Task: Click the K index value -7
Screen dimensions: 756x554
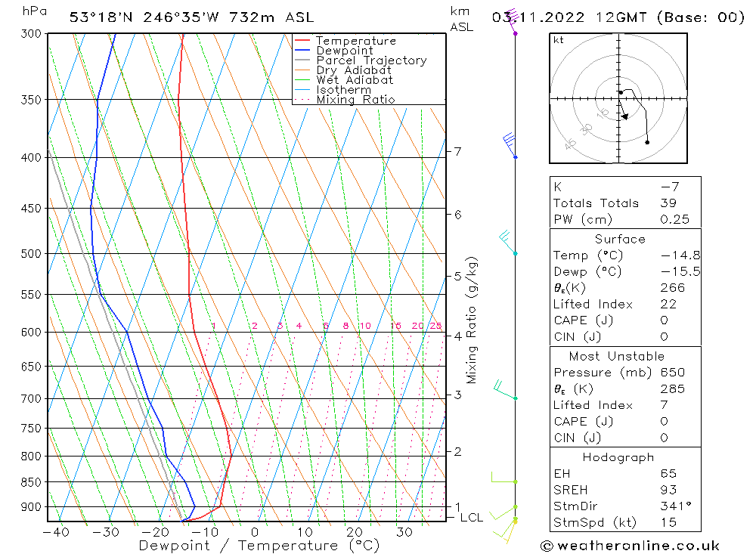Action: [x=670, y=187]
